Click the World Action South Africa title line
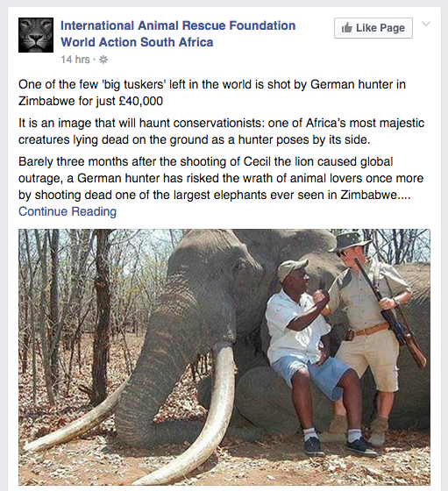Viewport: 448px width, 491px height. tap(137, 42)
